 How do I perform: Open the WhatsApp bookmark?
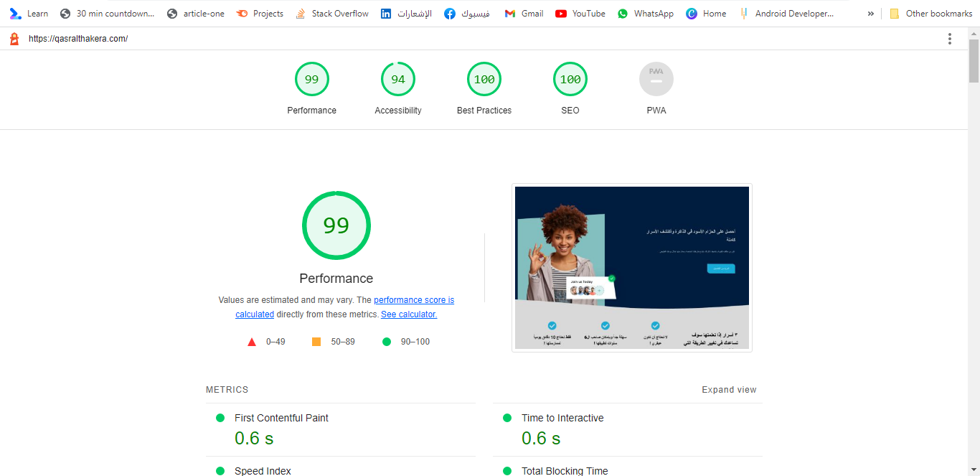[x=646, y=14]
